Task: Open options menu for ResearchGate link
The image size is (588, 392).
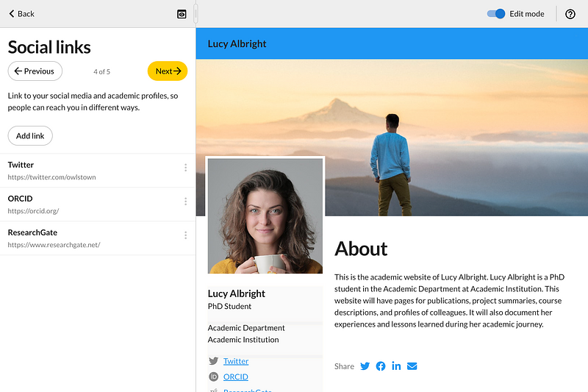Action: click(185, 235)
